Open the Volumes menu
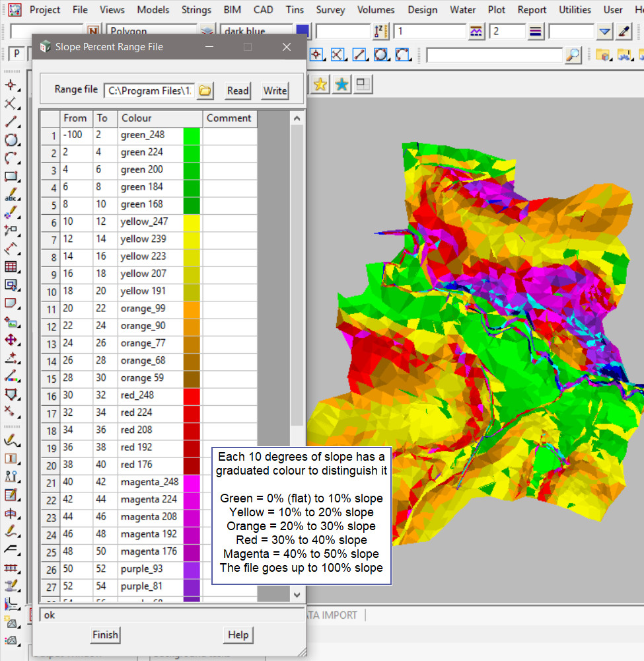Image resolution: width=644 pixels, height=661 pixels. point(376,10)
